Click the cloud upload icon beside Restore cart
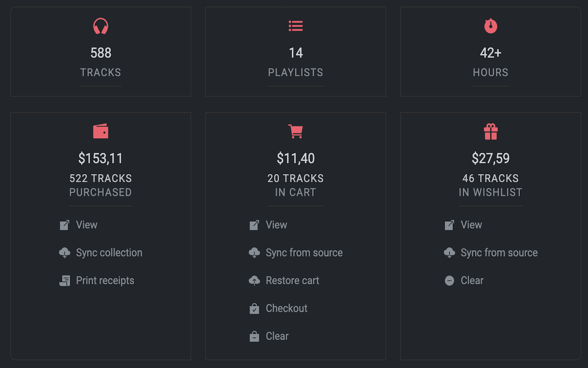Screen dimensions: 588x368 (254, 280)
